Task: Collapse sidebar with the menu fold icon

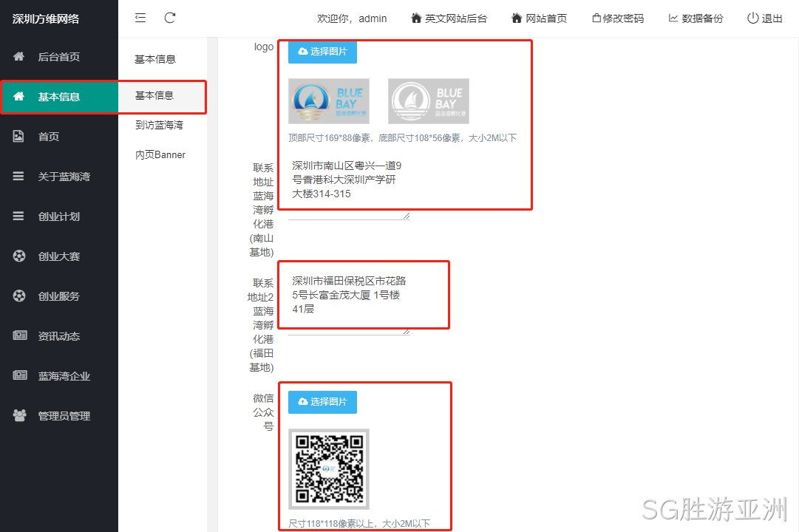Action: click(x=140, y=18)
